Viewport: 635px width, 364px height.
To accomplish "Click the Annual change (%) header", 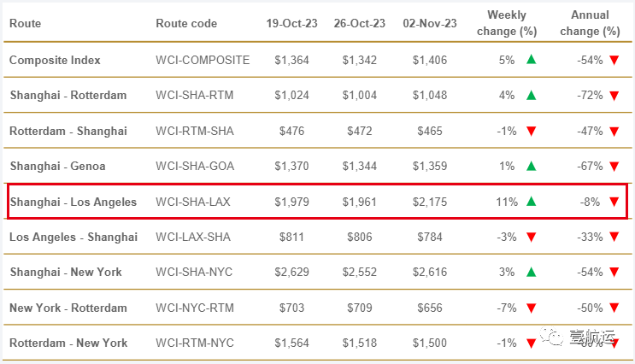I will [590, 23].
